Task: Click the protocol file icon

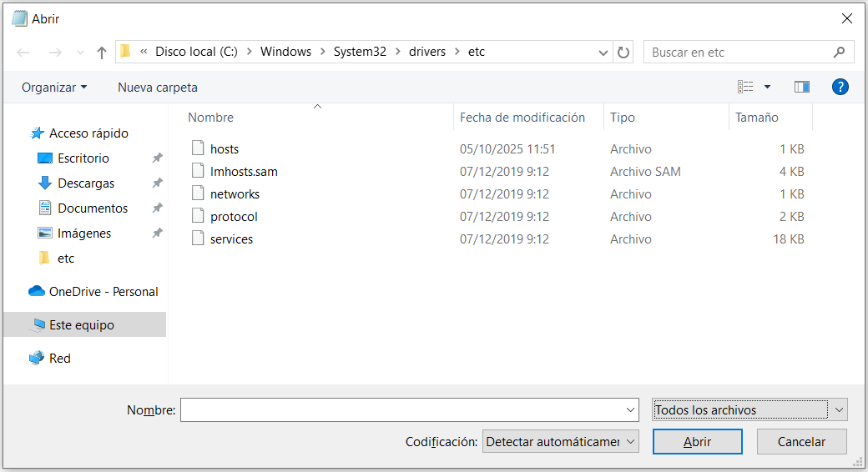Action: point(198,216)
